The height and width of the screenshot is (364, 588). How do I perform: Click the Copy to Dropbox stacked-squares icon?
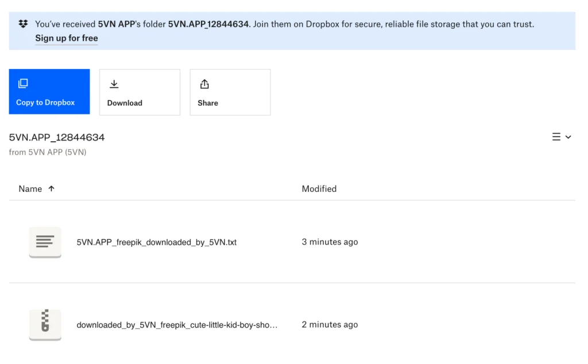click(x=23, y=84)
